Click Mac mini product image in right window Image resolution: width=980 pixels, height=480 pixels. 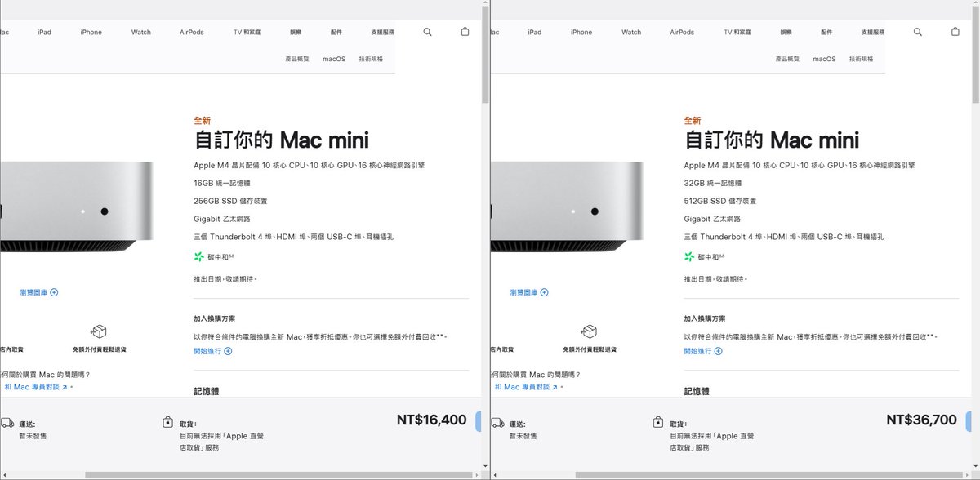point(566,207)
